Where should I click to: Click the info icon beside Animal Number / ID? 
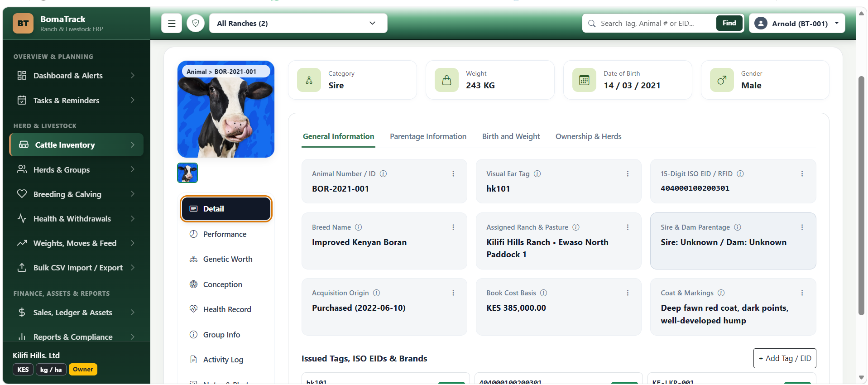[x=383, y=173]
